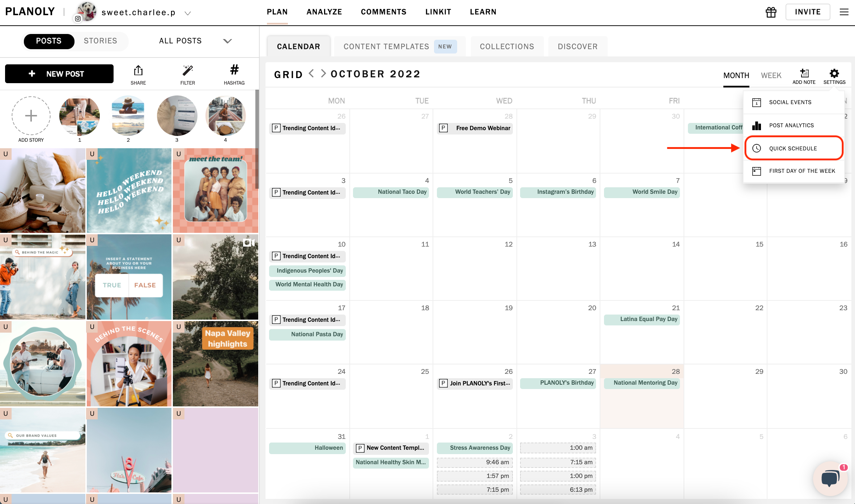Click the New Post button

(59, 74)
